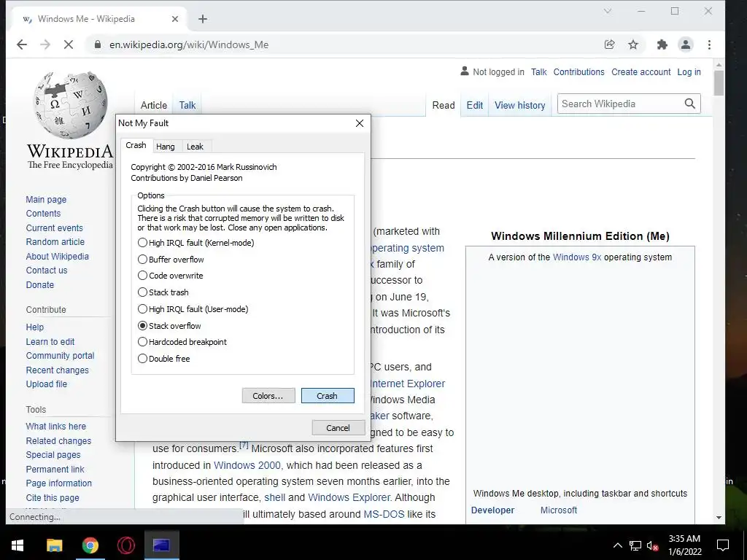Click the taskbar clock showing 3:35 AM
This screenshot has width=747, height=560.
point(684,545)
